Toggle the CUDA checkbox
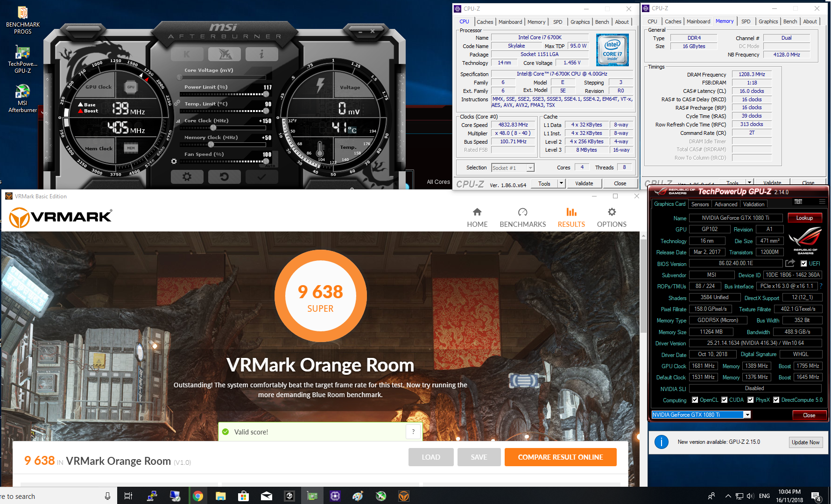This screenshot has width=831, height=504. (x=725, y=400)
